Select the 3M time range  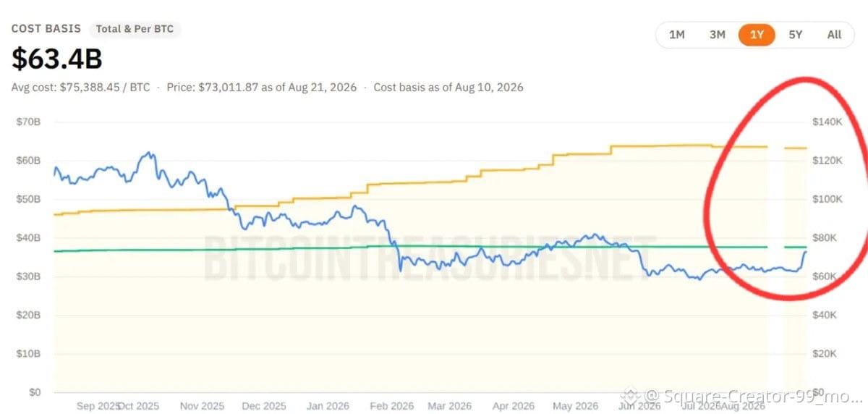pyautogui.click(x=717, y=35)
